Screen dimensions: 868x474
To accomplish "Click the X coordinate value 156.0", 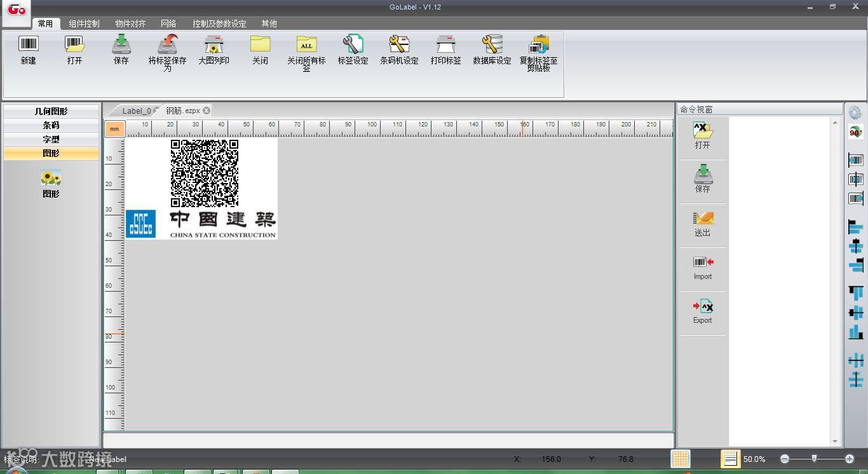I will [x=551, y=459].
